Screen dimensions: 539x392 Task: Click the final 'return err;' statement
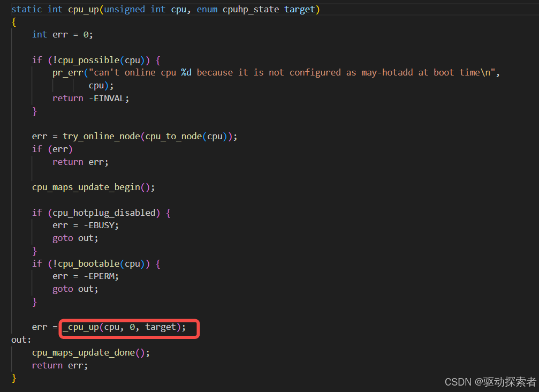pyautogui.click(x=60, y=366)
